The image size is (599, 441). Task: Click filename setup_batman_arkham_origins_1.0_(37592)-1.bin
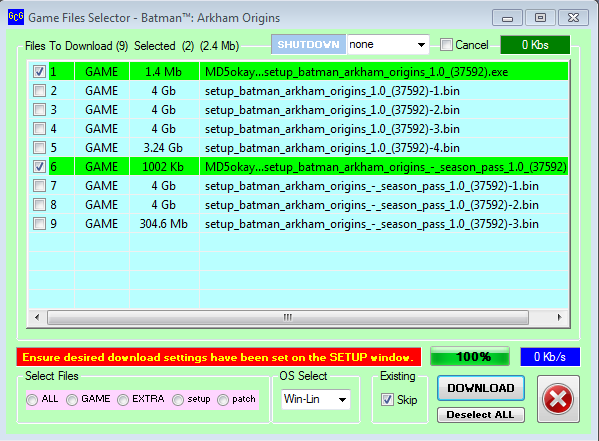pyautogui.click(x=332, y=91)
